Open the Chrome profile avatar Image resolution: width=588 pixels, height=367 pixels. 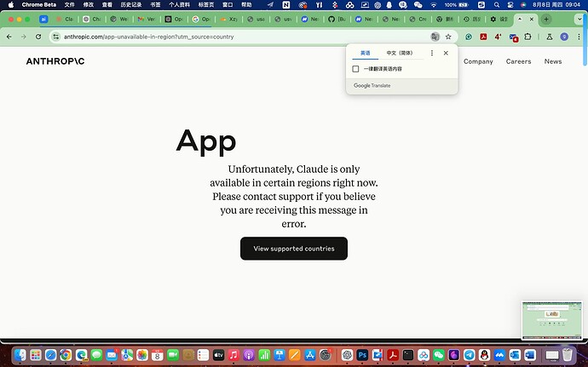coord(564,37)
